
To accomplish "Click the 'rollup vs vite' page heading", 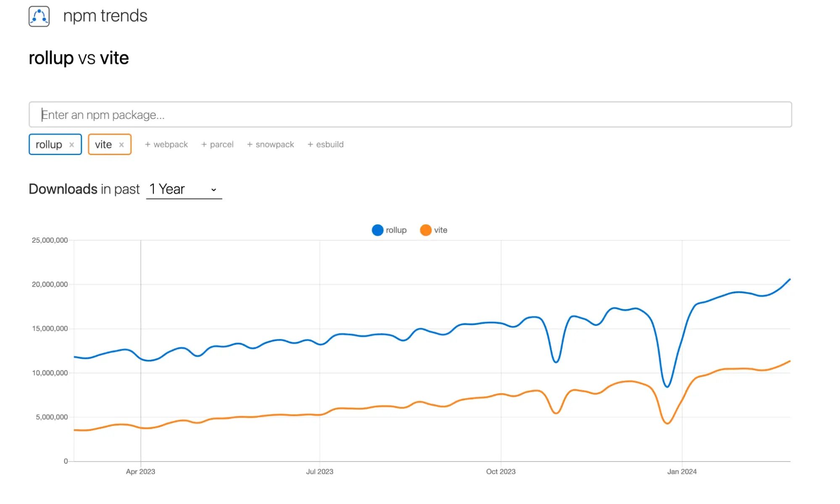I will pyautogui.click(x=79, y=58).
